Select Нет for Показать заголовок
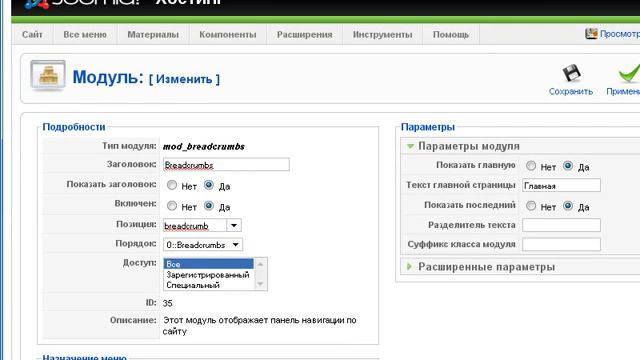640x360 pixels. point(172,185)
